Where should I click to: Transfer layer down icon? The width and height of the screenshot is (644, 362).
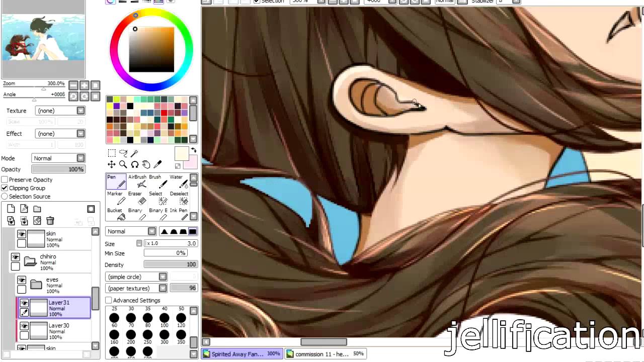[x=11, y=221]
